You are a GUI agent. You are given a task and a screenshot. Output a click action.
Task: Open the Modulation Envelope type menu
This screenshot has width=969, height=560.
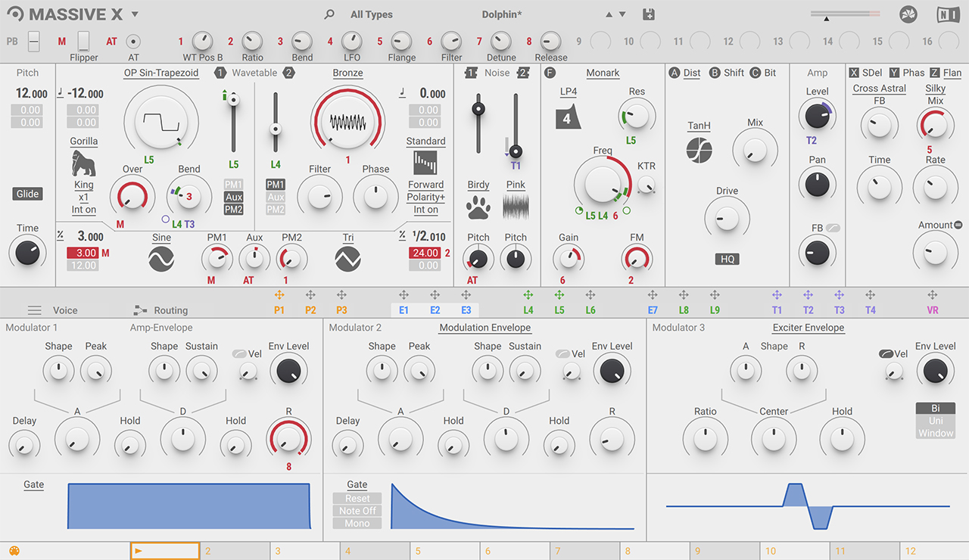pos(485,328)
